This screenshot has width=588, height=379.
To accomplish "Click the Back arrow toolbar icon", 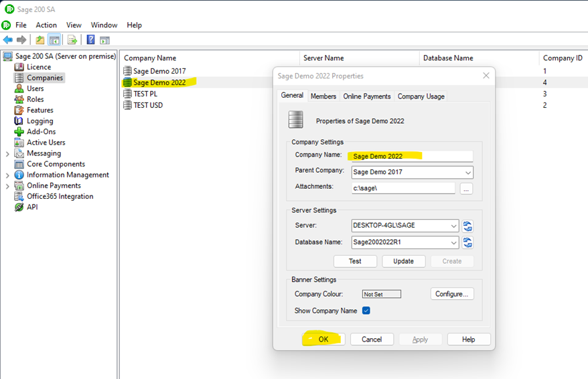I will coord(7,40).
